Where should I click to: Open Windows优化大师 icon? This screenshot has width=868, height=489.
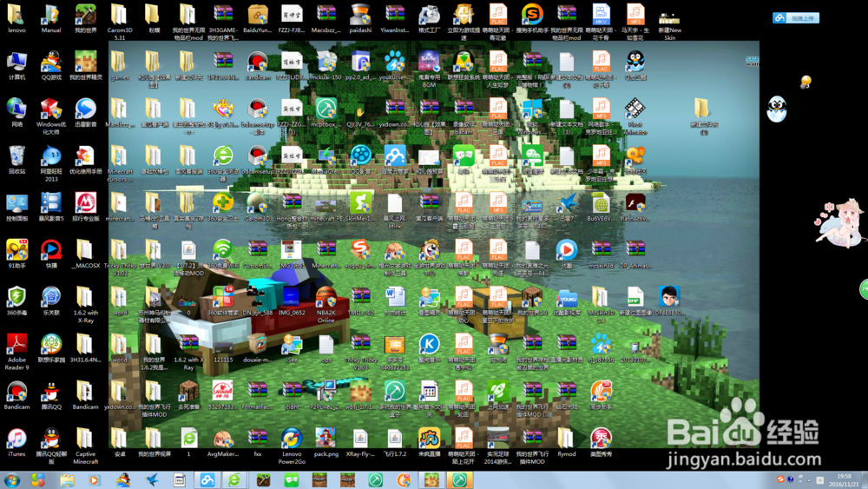[x=51, y=109]
